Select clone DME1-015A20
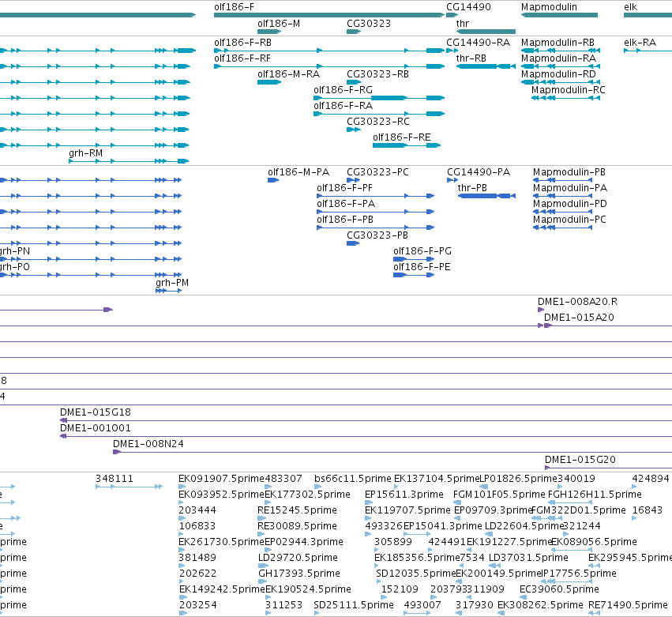 click(x=608, y=325)
